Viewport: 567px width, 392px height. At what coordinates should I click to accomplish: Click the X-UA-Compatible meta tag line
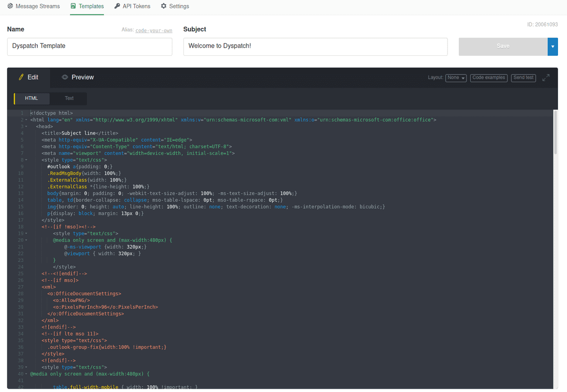117,140
